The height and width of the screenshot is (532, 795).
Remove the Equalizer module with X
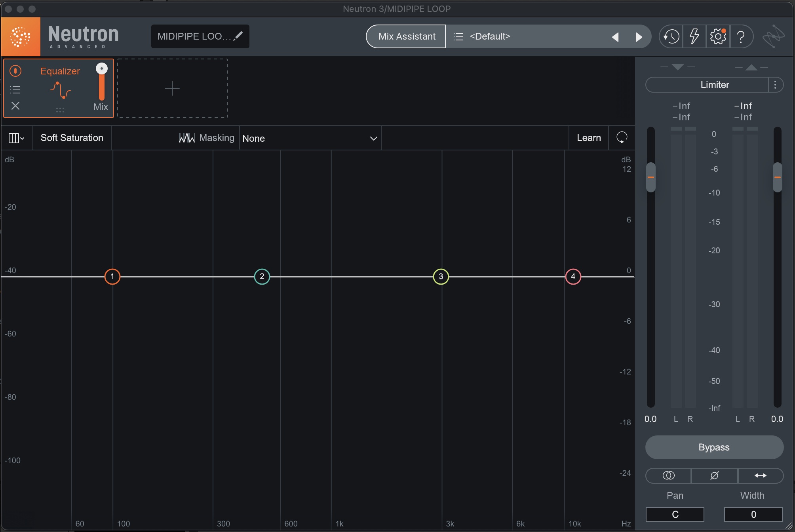[15, 106]
